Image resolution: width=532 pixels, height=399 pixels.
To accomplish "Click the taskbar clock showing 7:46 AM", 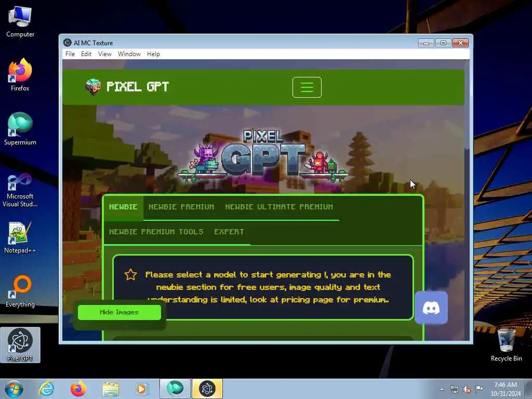I will 506,389.
